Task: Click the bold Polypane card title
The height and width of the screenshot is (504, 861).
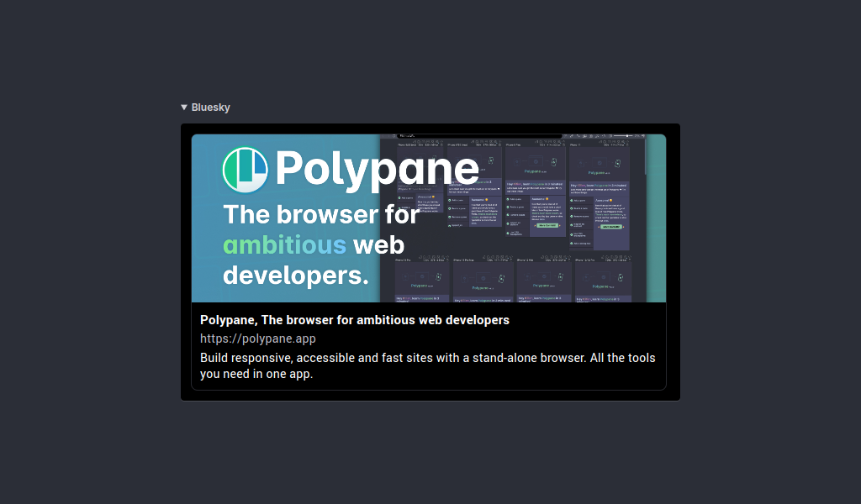Action: [355, 320]
